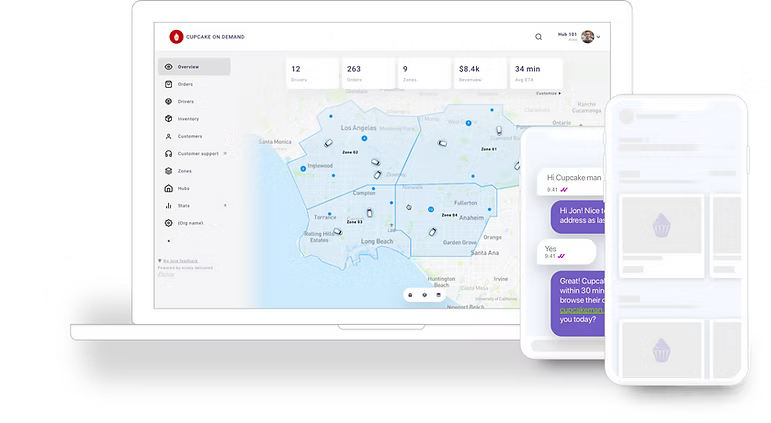This screenshot has height=423, width=771.
Task: Open the Inventory box icon
Action: pos(168,119)
